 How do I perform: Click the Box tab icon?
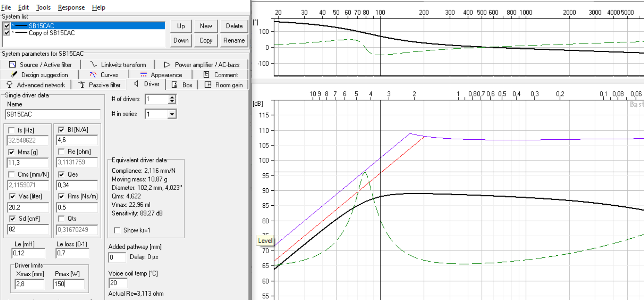point(174,85)
